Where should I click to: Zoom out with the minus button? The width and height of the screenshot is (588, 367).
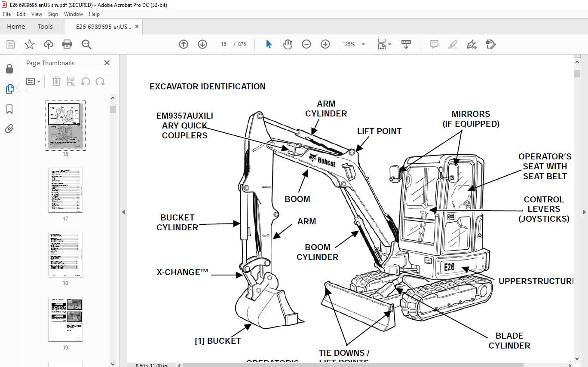(x=306, y=44)
